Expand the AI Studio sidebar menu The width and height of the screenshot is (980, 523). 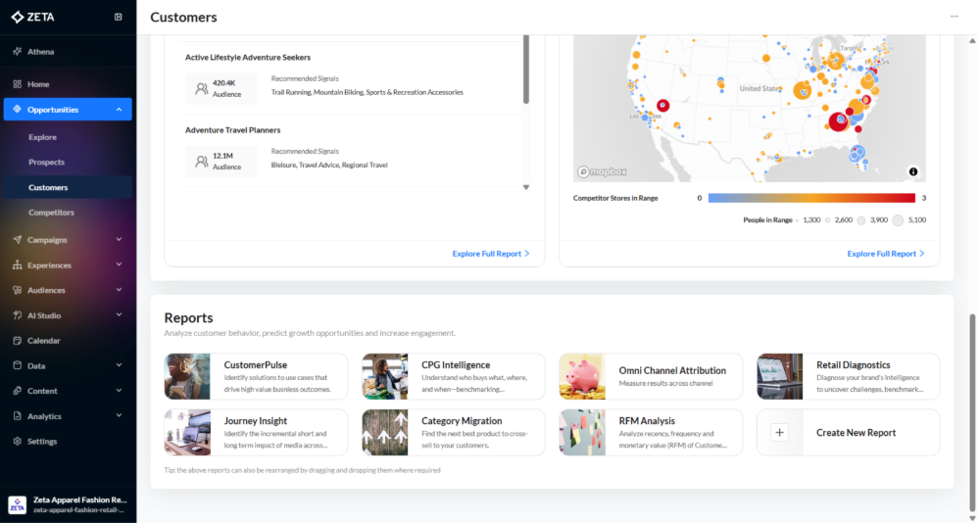119,315
